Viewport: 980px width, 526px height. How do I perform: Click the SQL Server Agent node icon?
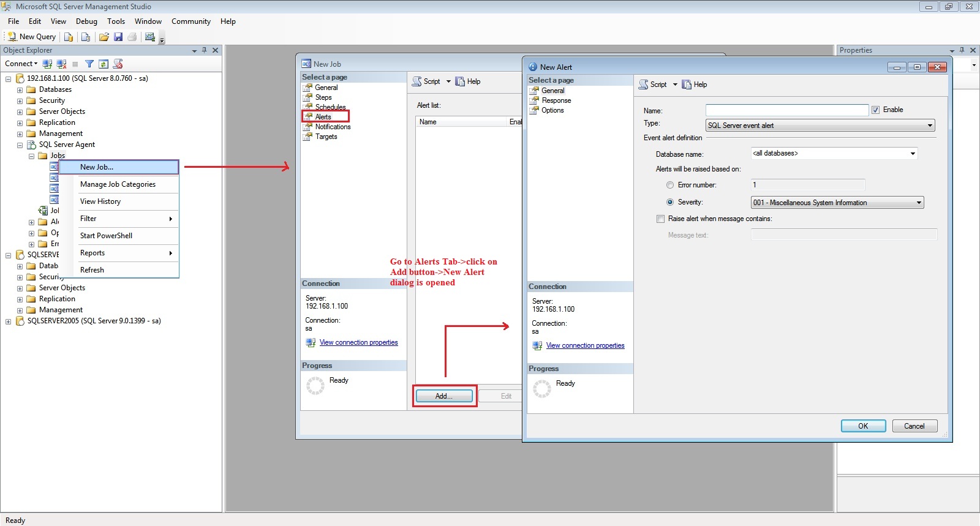tap(31, 145)
